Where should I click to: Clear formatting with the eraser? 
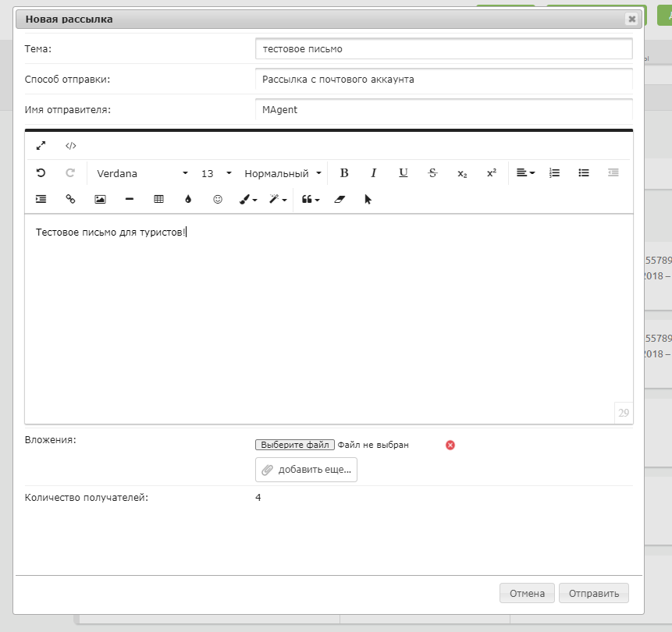pos(340,199)
